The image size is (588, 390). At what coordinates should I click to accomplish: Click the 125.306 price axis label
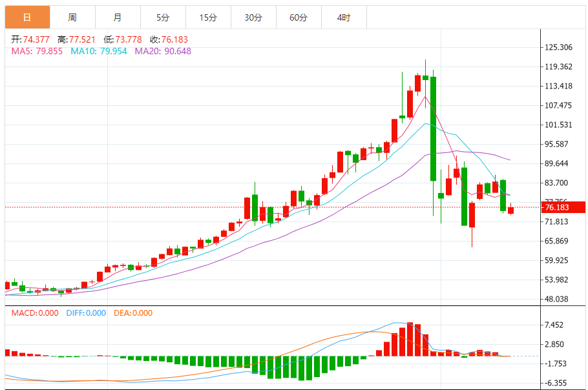(558, 47)
